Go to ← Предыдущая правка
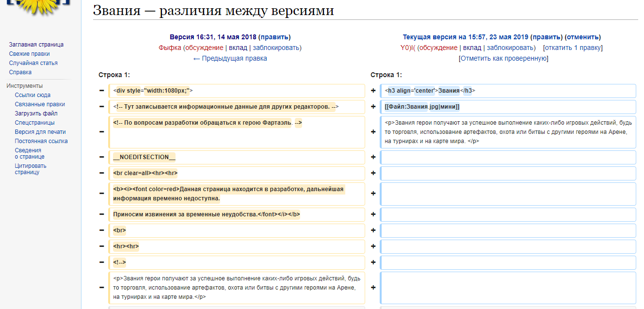This screenshot has height=309, width=644. [230, 58]
